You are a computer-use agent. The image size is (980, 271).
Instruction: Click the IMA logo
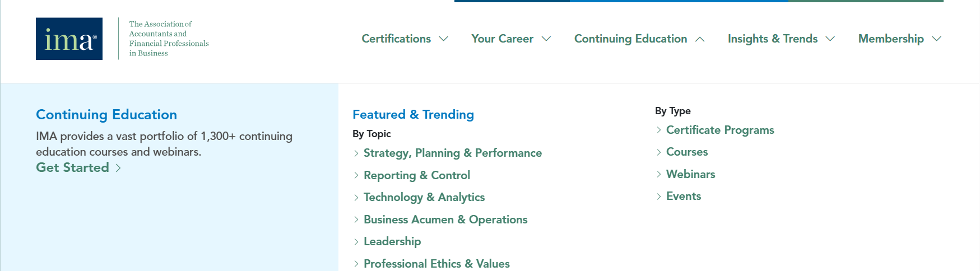[x=69, y=39]
